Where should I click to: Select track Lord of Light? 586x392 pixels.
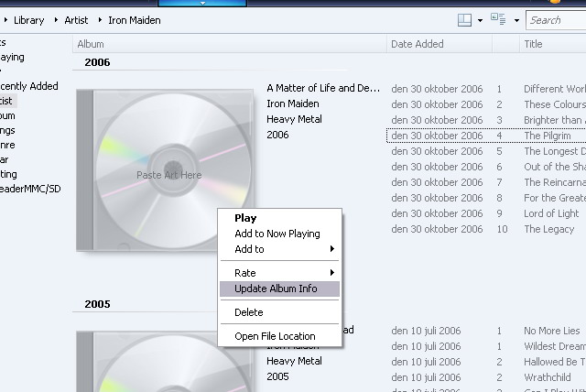[x=486, y=213]
